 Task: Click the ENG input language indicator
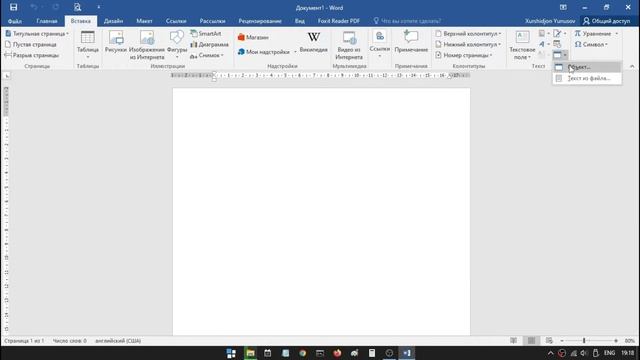pyautogui.click(x=609, y=353)
